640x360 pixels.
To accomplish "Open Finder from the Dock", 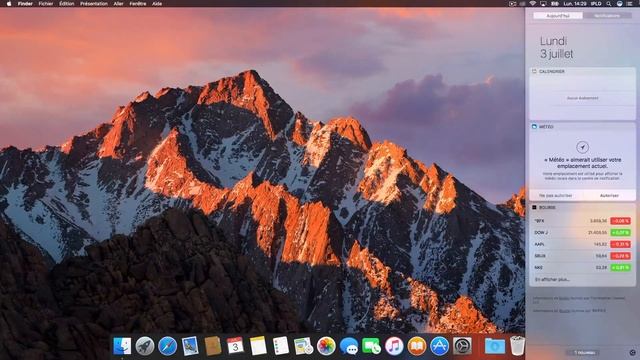I will click(122, 346).
